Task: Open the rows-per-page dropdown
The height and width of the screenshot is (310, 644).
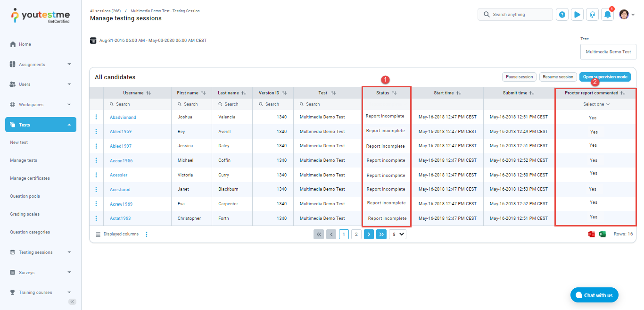Action: 397,234
